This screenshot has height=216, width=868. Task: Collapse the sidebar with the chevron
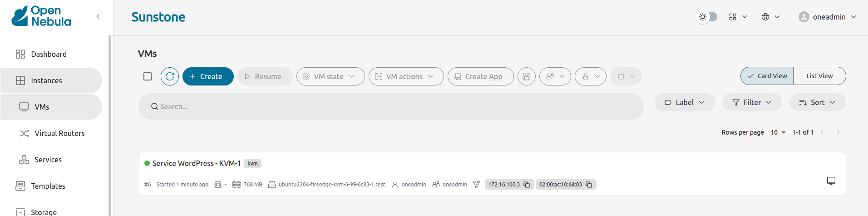[x=98, y=16]
